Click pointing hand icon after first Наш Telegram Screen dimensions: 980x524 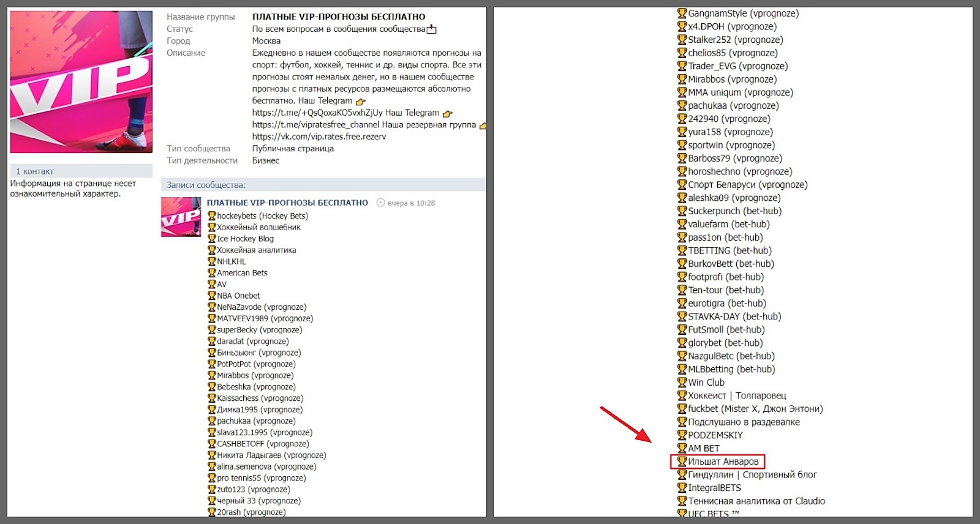(361, 102)
